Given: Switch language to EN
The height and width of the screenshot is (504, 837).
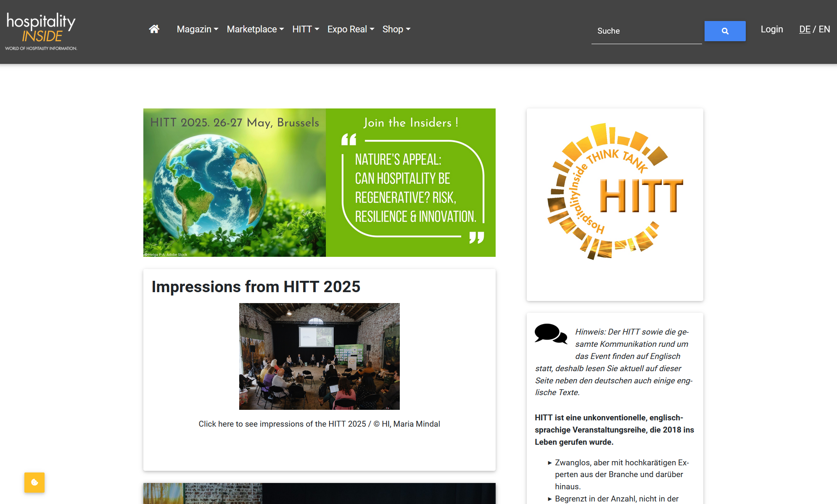Looking at the screenshot, I should [x=824, y=29].
